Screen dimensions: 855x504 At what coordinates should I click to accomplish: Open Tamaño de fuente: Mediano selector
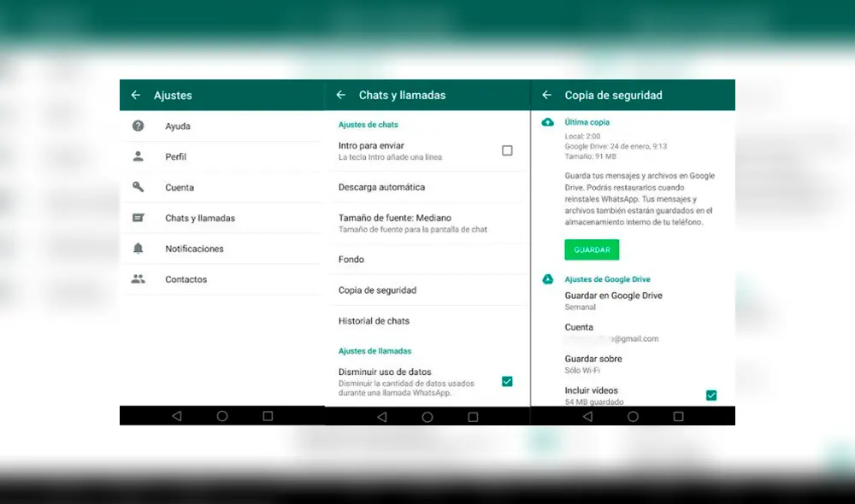[x=394, y=223]
